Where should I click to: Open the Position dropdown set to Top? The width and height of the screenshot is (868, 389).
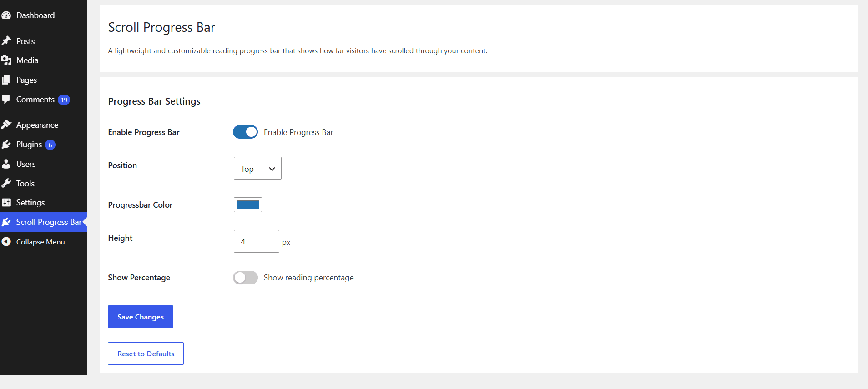[257, 168]
